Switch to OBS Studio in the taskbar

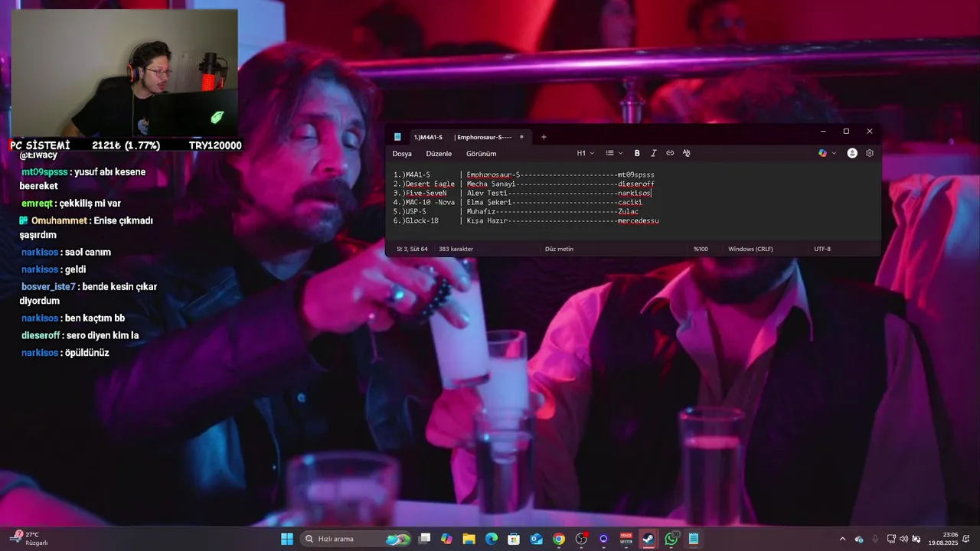(x=581, y=539)
